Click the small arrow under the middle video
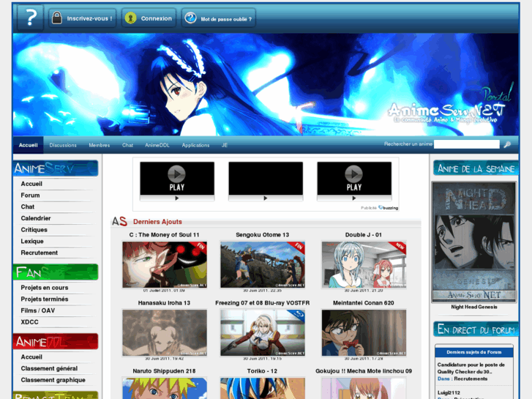 point(266,198)
